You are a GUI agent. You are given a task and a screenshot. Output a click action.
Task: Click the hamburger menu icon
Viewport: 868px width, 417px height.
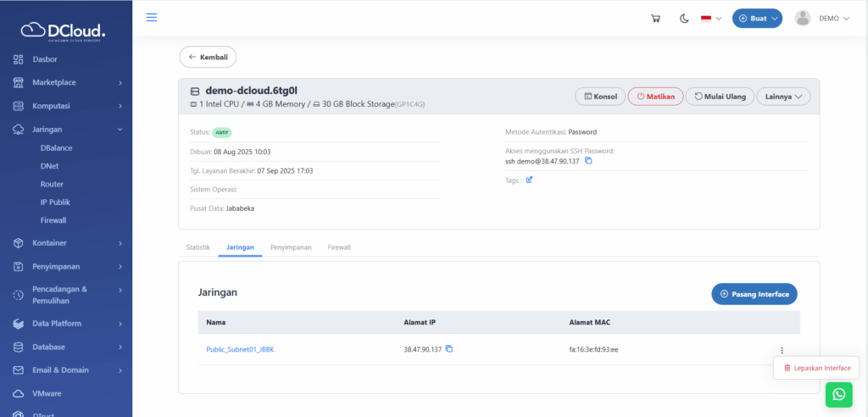[x=152, y=18]
